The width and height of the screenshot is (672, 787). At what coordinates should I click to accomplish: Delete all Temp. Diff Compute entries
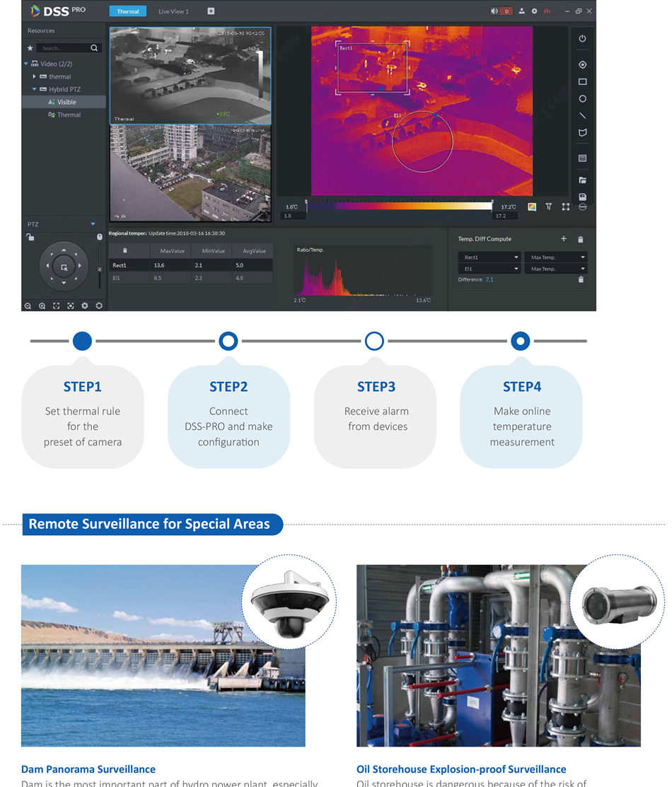point(581,240)
